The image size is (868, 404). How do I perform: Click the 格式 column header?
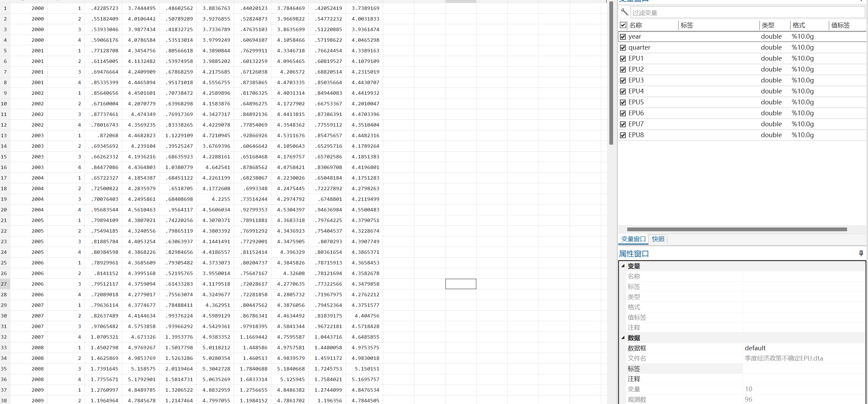(x=799, y=25)
